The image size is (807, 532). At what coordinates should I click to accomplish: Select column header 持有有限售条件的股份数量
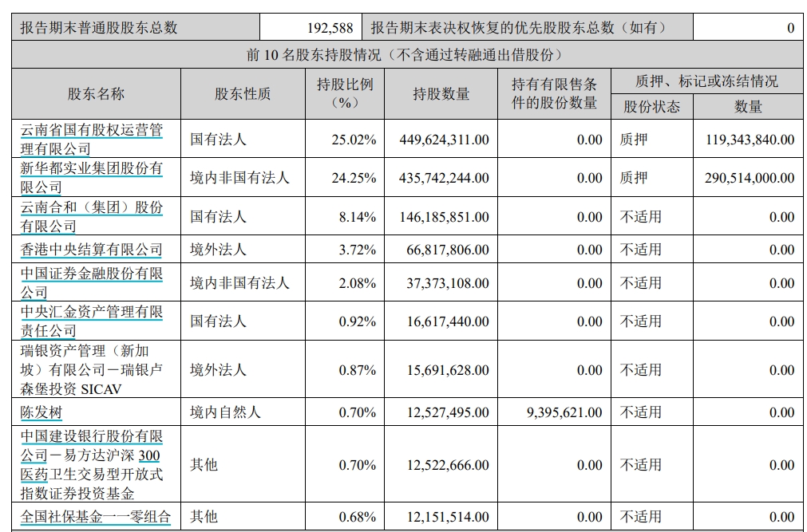point(554,93)
